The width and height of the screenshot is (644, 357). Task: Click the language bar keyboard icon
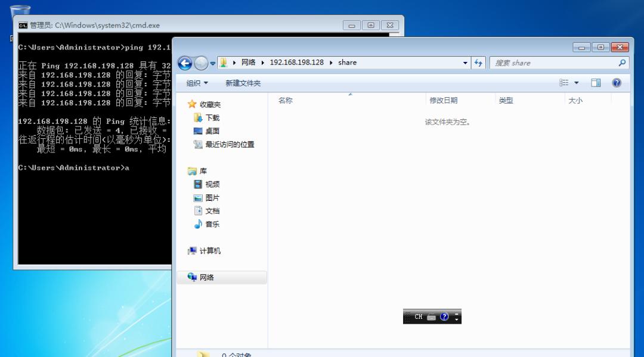(x=431, y=317)
